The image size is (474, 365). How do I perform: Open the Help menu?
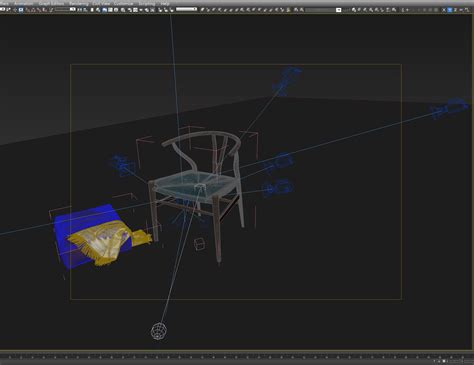click(165, 3)
